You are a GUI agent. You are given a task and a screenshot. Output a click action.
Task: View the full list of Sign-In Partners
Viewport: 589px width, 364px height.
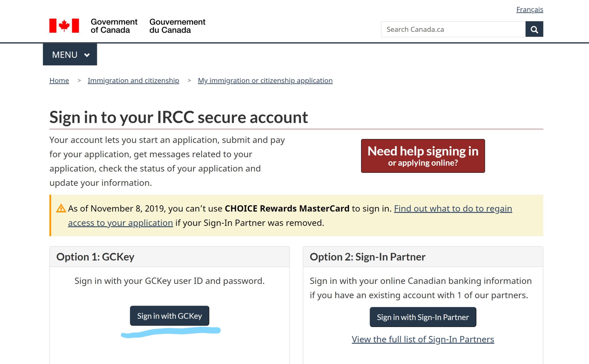click(423, 339)
